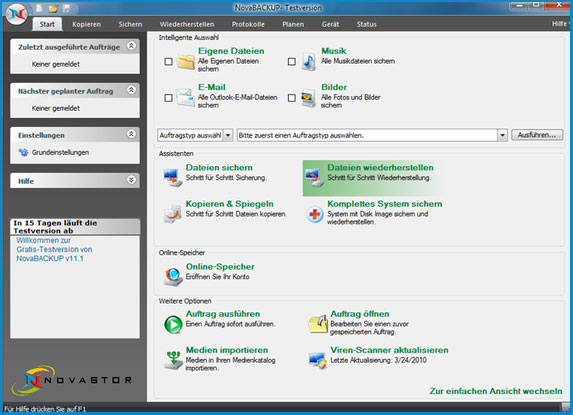Screen dimensions: 573x415
Task: Click the Online-Speicher globe icon
Action: [x=173, y=277]
